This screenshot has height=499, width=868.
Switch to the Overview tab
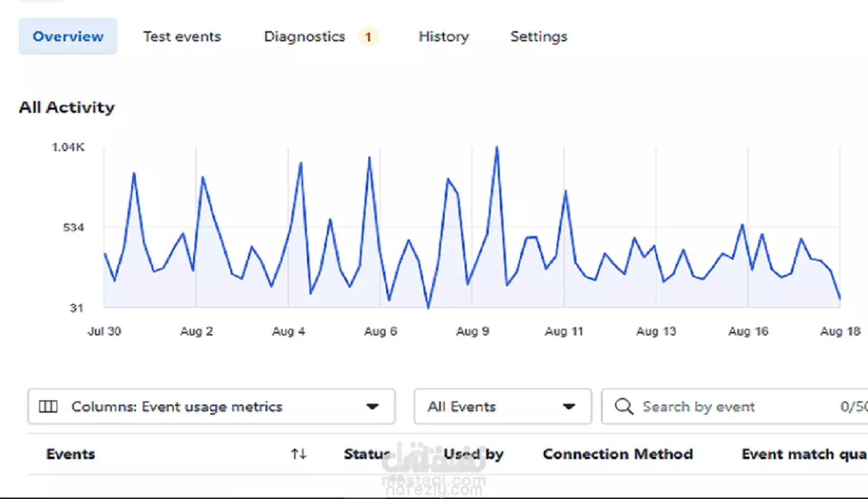click(68, 37)
